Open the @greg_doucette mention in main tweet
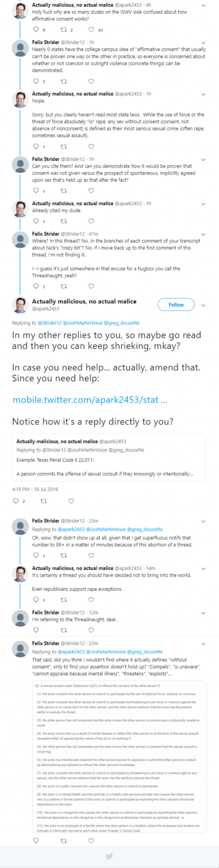Image resolution: width=219 pixels, height=868 pixels. [x=121, y=323]
